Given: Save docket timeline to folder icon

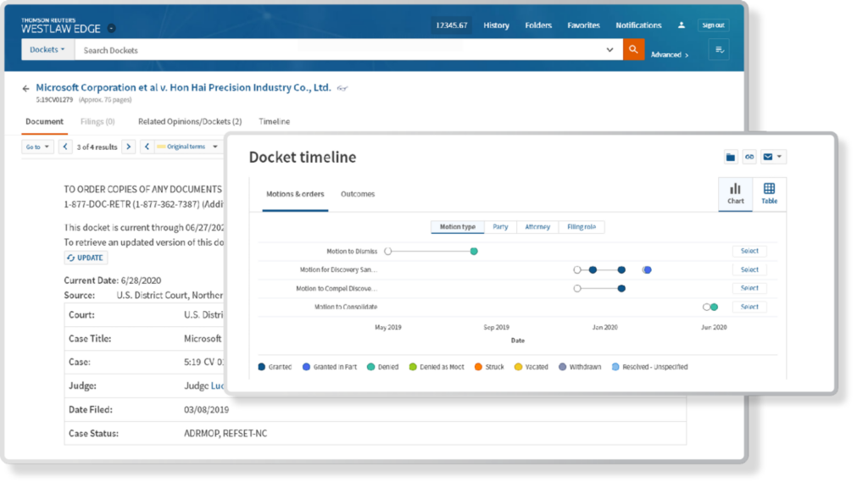Looking at the screenshot, I should 731,157.
